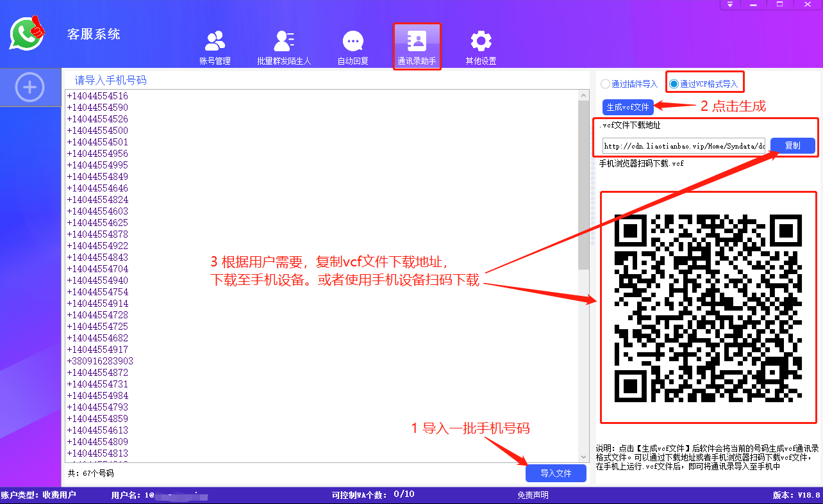Viewport: 823px width, 504px height.
Task: Click the phone list scrollbar up arrow
Action: point(583,95)
